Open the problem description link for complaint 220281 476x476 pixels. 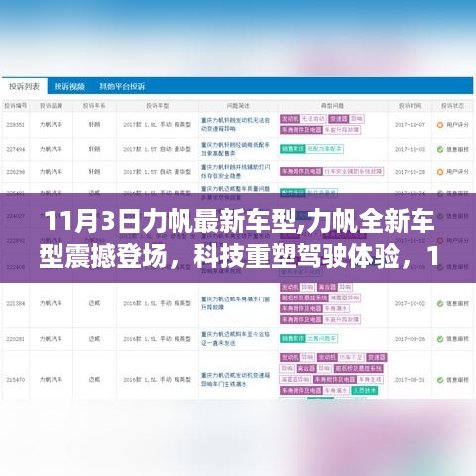(x=235, y=339)
